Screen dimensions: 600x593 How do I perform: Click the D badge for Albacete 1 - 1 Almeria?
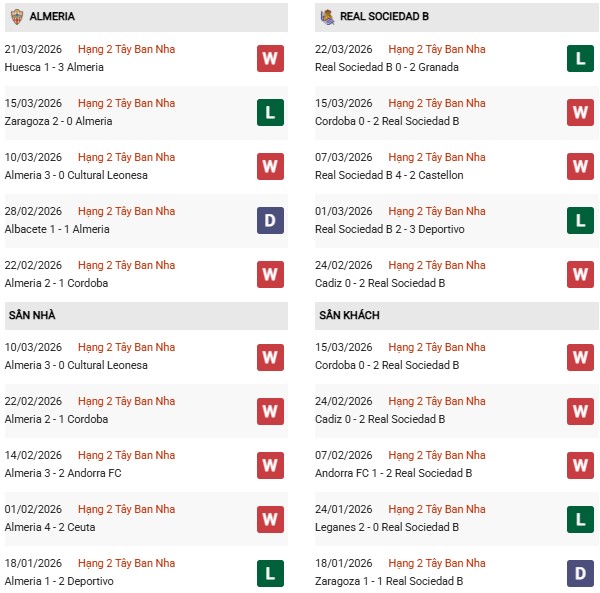[x=270, y=221]
